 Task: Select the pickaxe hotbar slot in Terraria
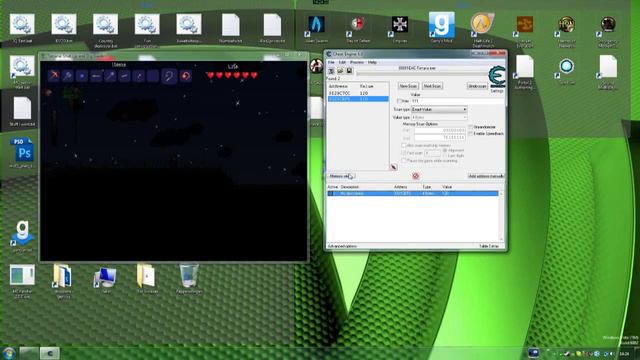pos(54,76)
